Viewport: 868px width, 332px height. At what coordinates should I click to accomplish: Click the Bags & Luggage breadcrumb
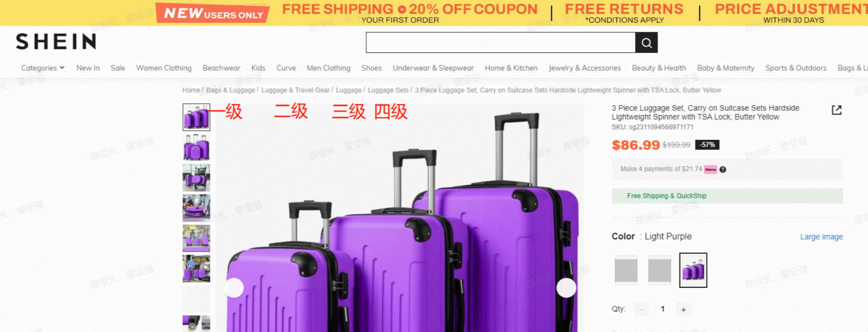pos(231,90)
